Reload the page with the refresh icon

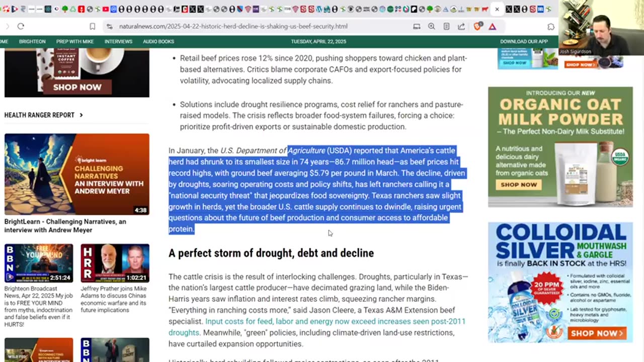(21, 27)
